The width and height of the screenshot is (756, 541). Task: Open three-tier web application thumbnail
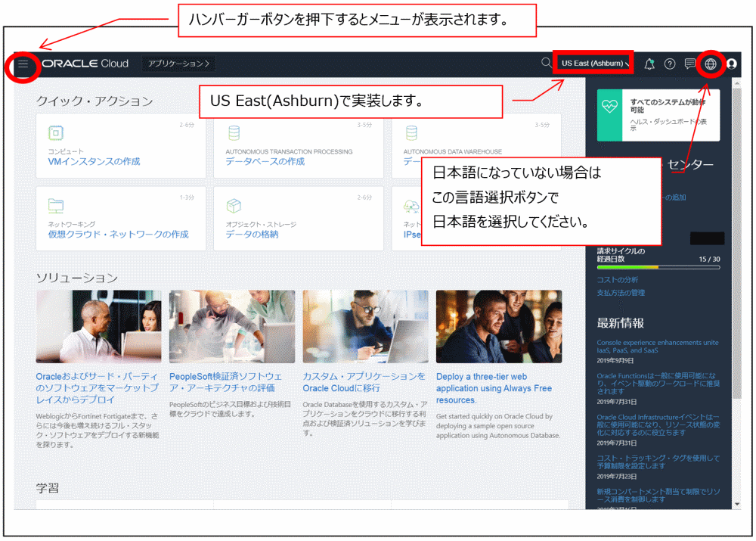[x=499, y=326]
